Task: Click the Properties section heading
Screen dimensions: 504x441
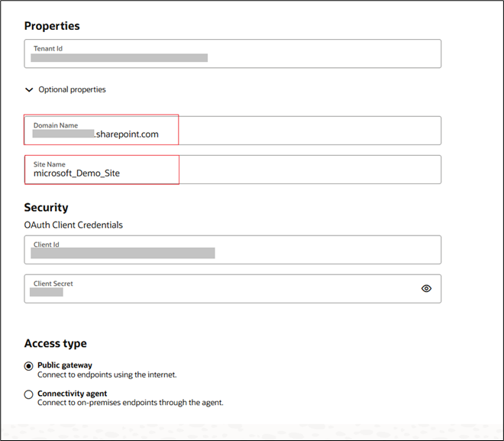Action: coord(52,26)
